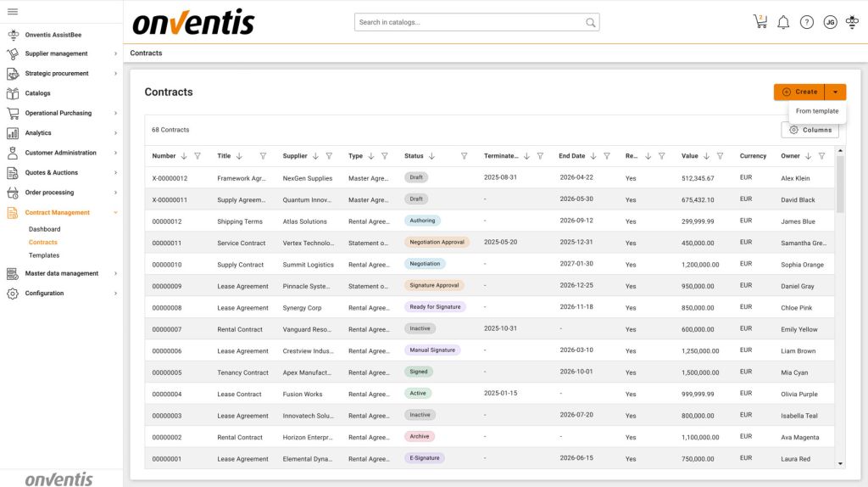Click the filter icon for Supplier column
Viewport: 868px width, 487px height.
click(x=329, y=156)
